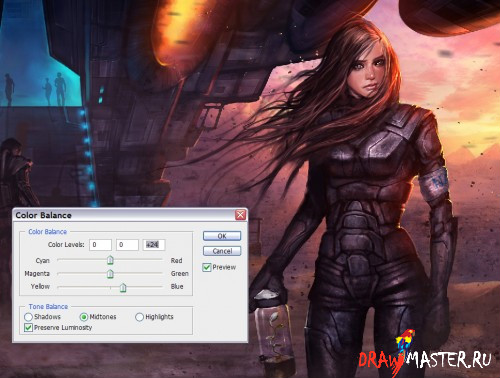Viewport: 500px width, 378px height.
Task: Click the Cancel button in the dialog
Action: [x=222, y=251]
